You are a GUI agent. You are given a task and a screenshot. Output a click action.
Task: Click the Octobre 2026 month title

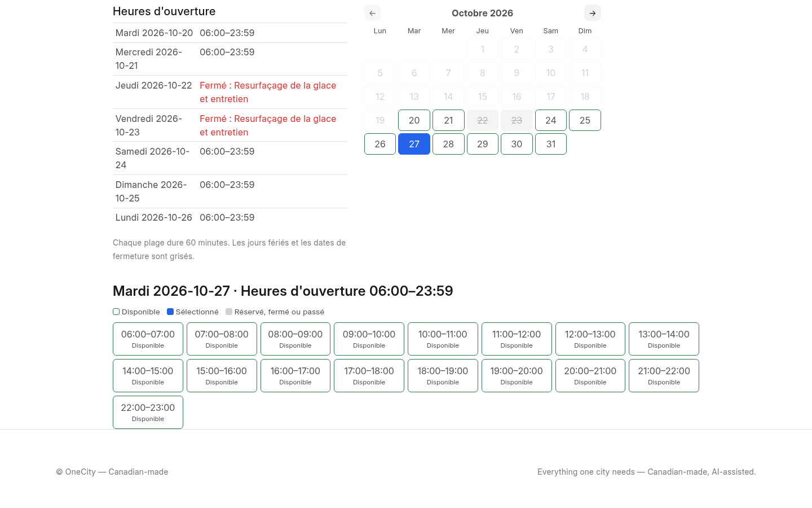click(483, 13)
